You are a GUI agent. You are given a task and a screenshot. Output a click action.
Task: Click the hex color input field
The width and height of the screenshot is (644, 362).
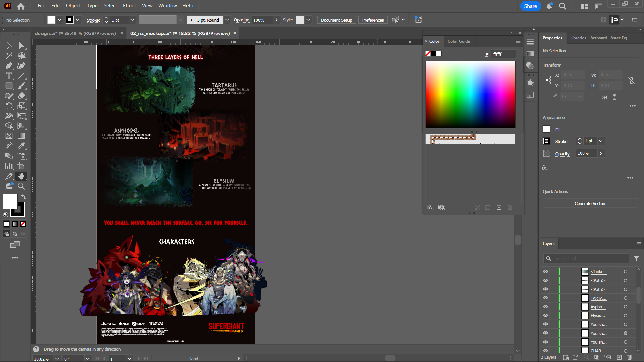503,54
